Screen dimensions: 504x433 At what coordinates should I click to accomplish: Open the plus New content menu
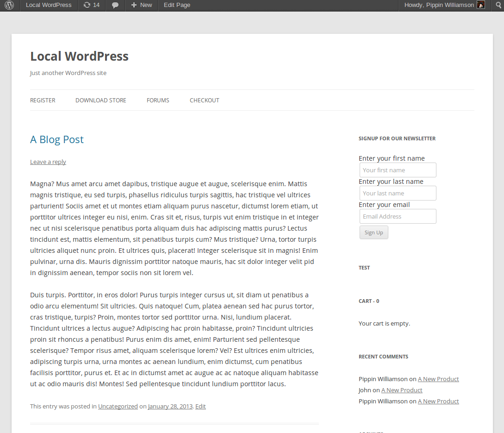(x=142, y=5)
